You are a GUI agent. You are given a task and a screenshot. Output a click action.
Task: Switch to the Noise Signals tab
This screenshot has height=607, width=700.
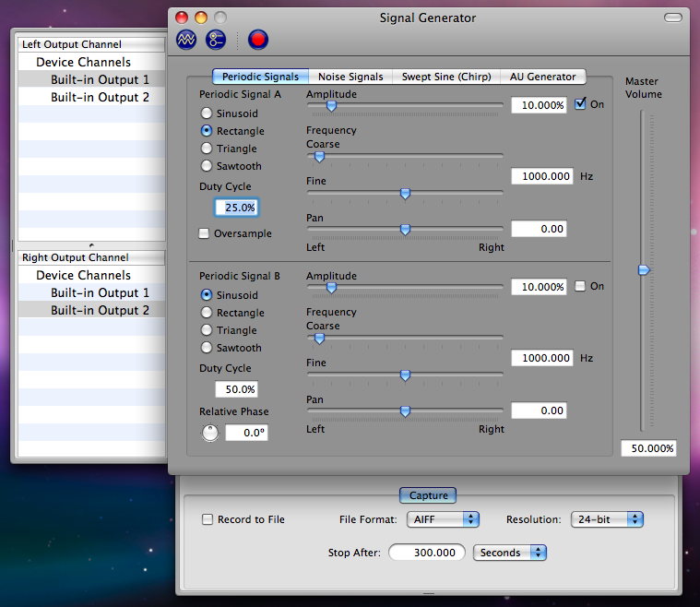click(x=350, y=77)
